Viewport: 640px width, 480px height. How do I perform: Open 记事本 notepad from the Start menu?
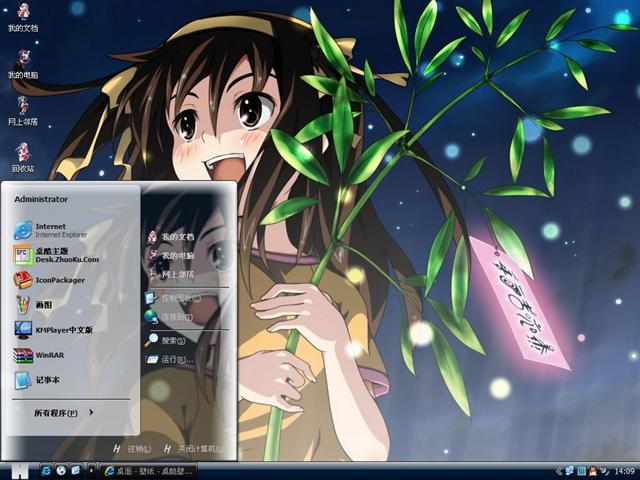(37, 380)
